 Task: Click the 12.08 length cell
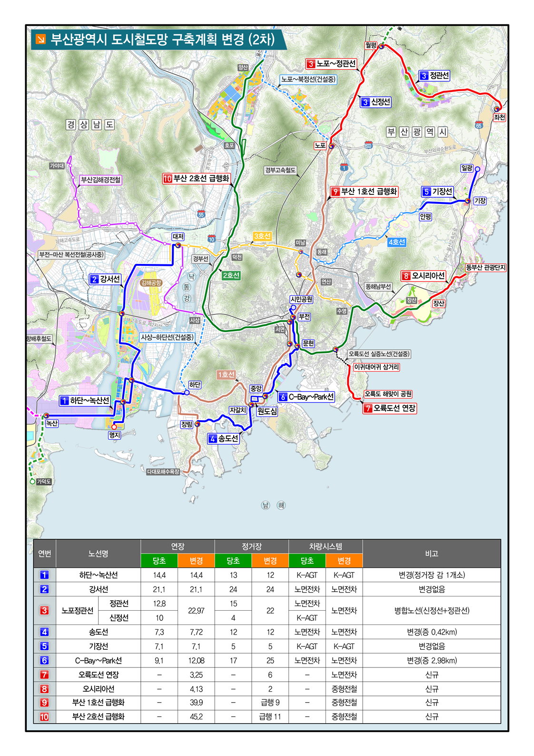coord(196,660)
